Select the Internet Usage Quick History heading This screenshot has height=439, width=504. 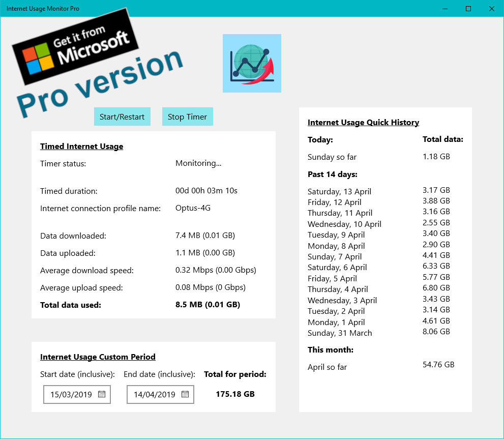coord(363,123)
